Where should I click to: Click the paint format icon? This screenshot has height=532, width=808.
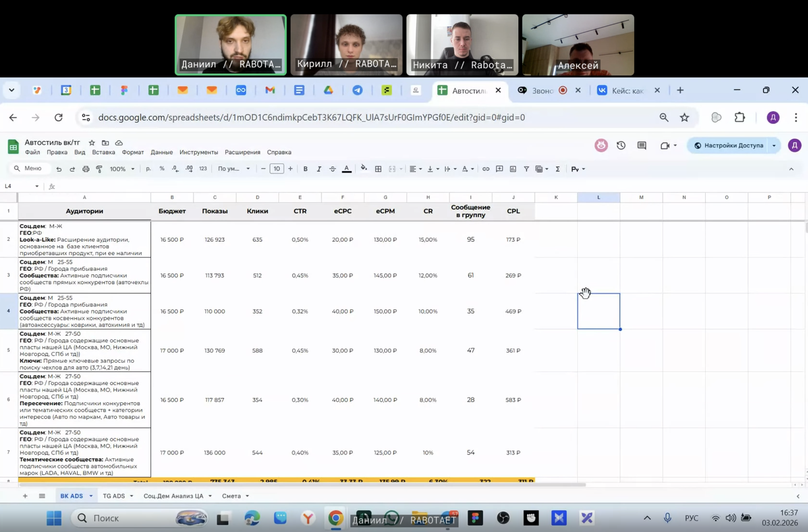(x=99, y=169)
